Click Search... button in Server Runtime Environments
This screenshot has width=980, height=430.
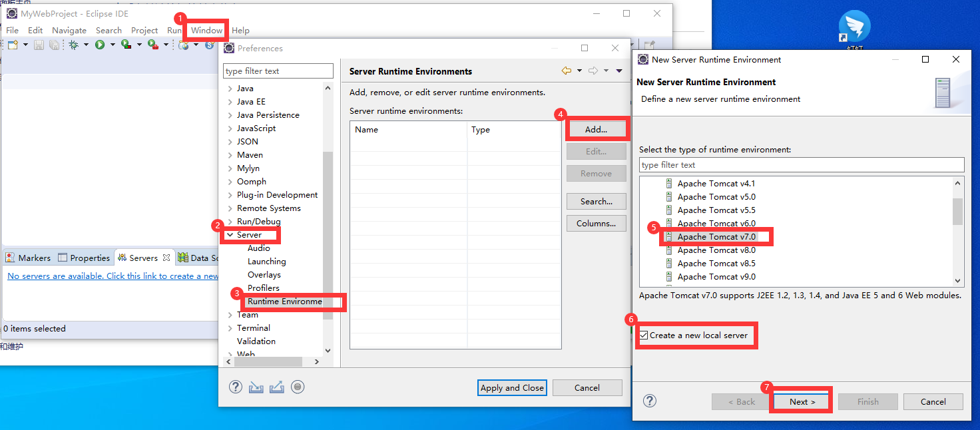click(x=597, y=201)
